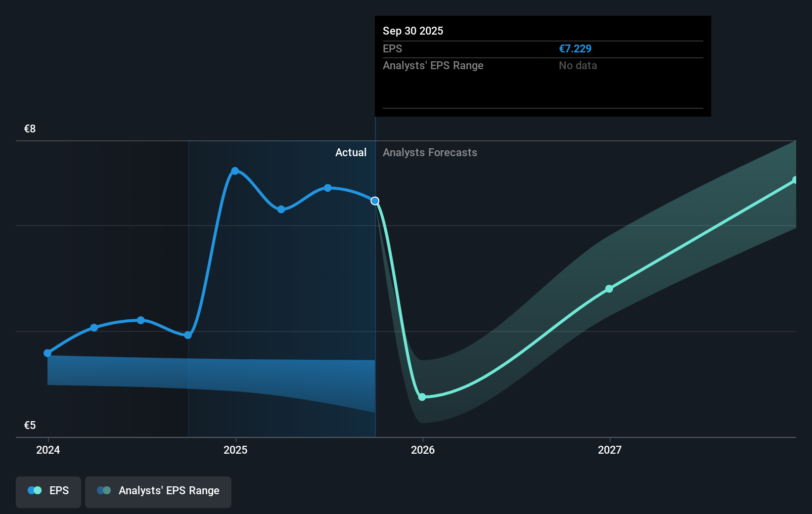This screenshot has height=514, width=812.
Task: Click the EPS dip data point after the 2025 peak
Action: [x=281, y=210]
